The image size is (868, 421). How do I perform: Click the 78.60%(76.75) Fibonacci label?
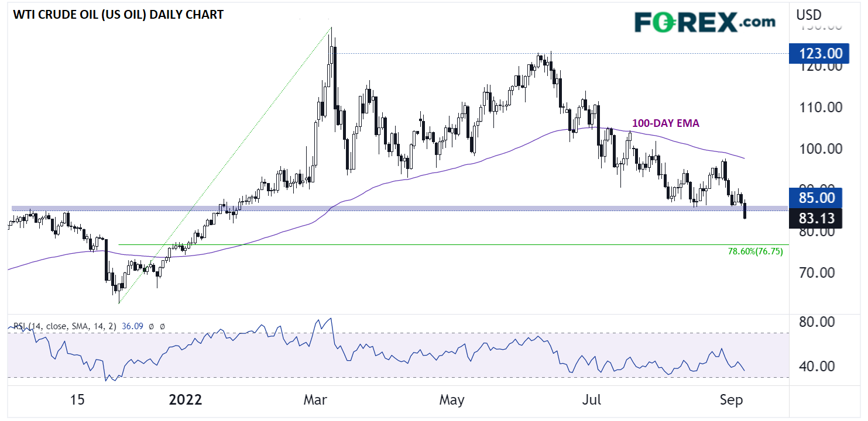754,251
